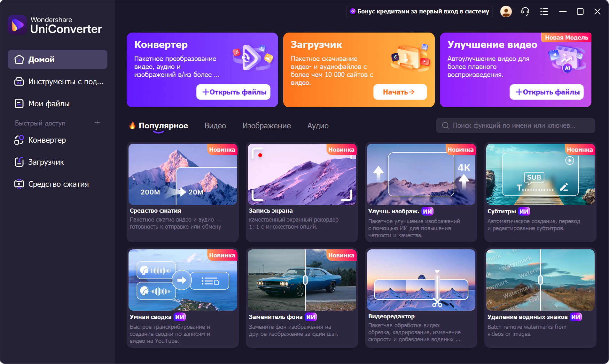Open Загрузчик in the sidebar
The image size is (609, 364).
point(46,162)
